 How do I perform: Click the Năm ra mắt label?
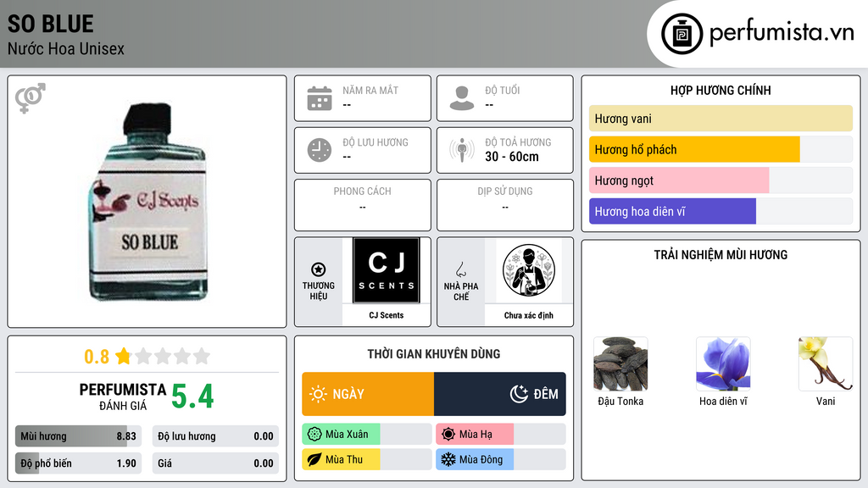370,90
